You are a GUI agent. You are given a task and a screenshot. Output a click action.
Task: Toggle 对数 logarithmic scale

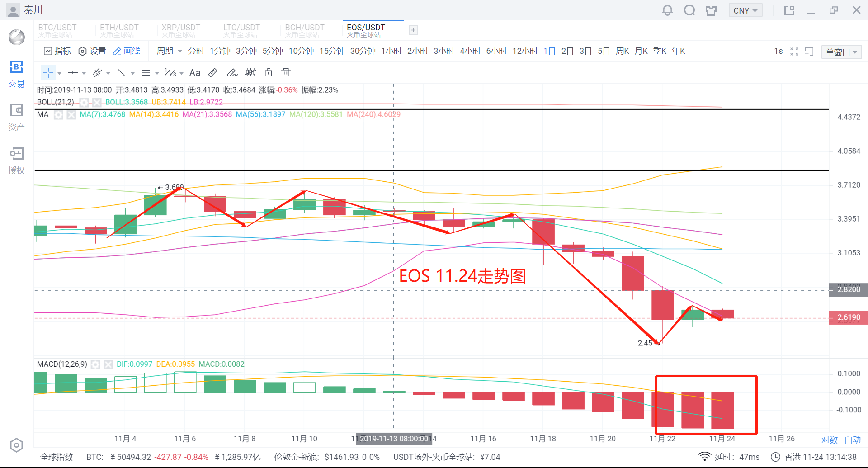(829, 440)
